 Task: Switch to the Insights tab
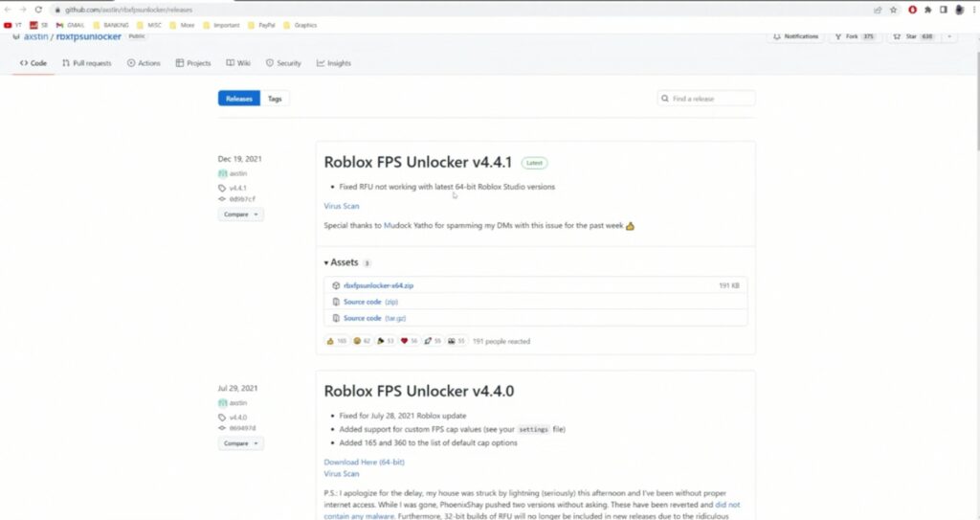click(334, 63)
